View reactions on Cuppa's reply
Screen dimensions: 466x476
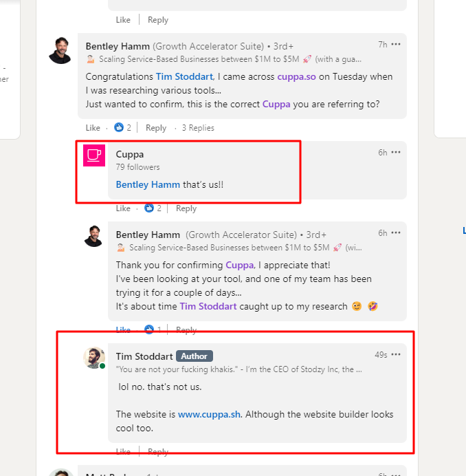pos(153,208)
